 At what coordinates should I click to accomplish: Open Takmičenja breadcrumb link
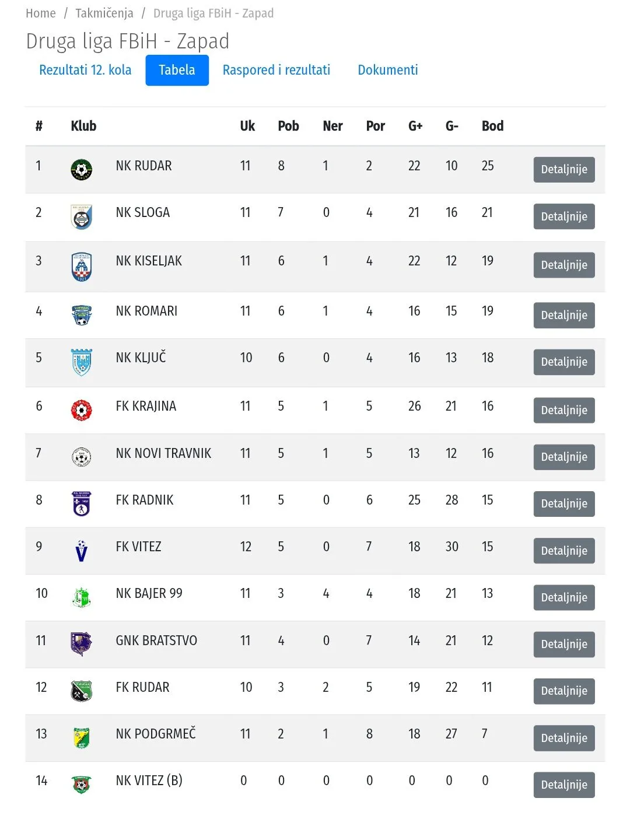pos(104,13)
